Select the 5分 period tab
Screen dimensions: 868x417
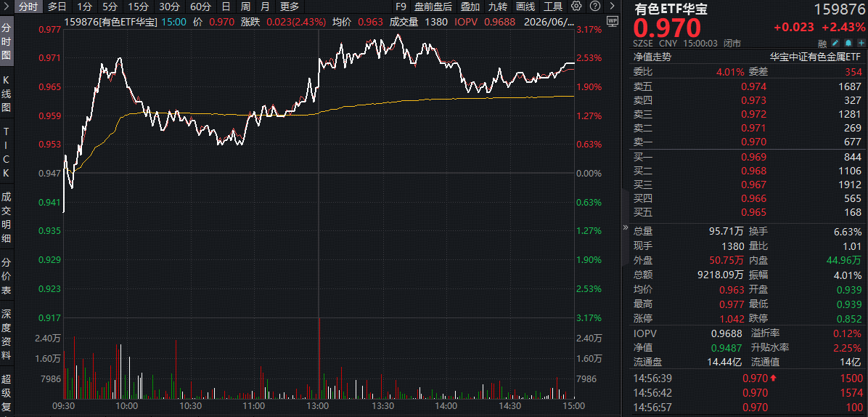110,7
